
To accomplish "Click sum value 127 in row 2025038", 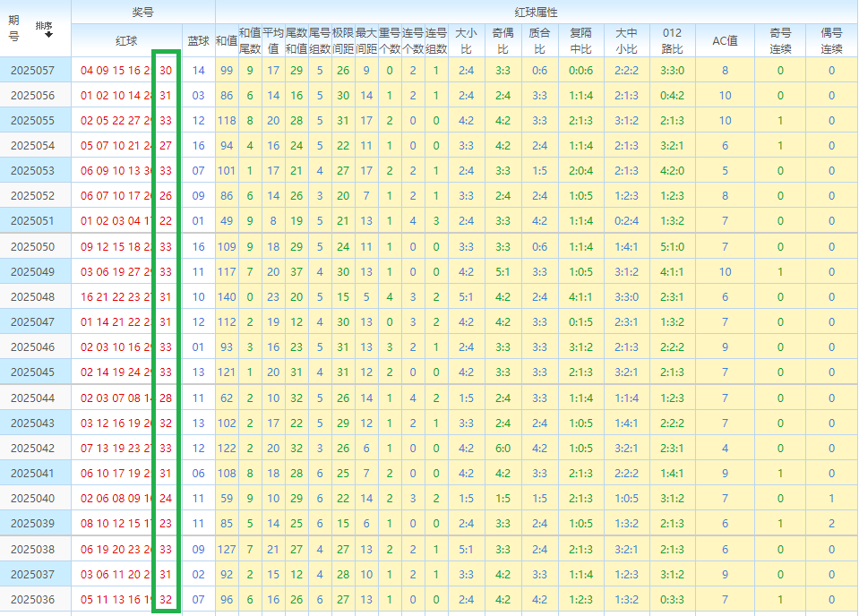I will pos(227,549).
